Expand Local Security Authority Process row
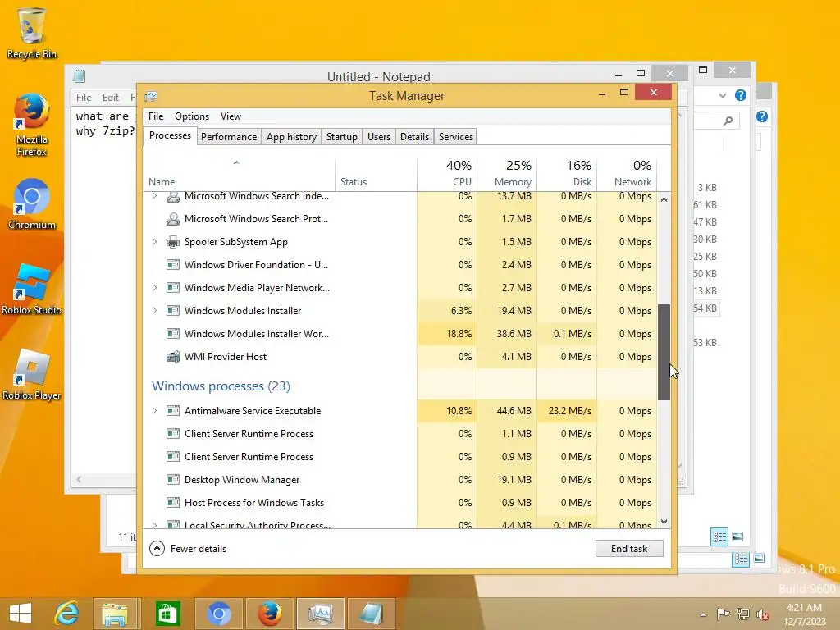Viewport: 840px width, 630px height. coord(154,525)
